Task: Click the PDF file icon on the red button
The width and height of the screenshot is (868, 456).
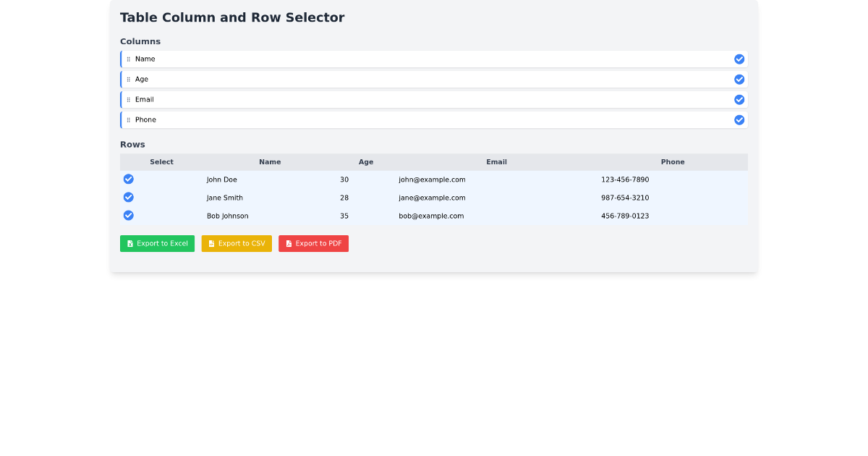Action: pos(288,243)
